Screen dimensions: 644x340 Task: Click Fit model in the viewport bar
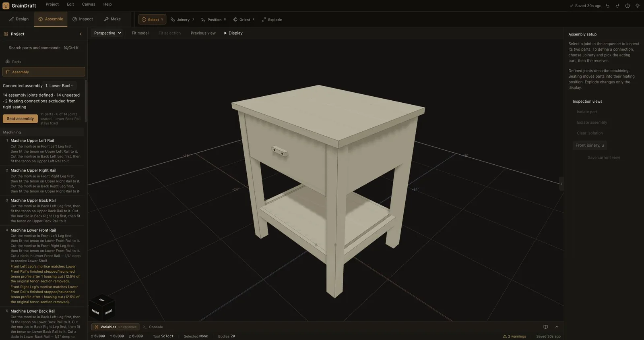point(140,33)
